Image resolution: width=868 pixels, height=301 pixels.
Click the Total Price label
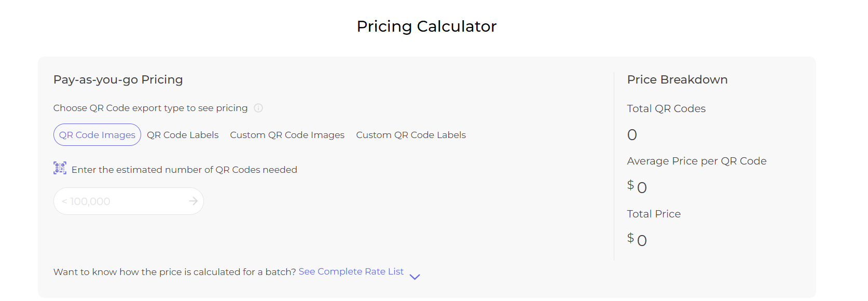[654, 214]
